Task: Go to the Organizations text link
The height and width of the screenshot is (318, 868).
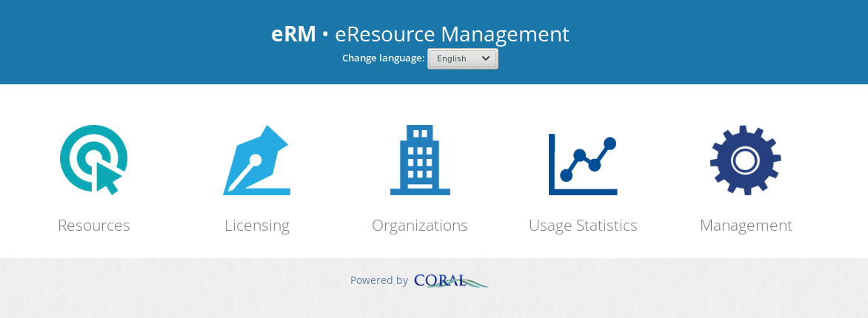Action: click(x=420, y=226)
